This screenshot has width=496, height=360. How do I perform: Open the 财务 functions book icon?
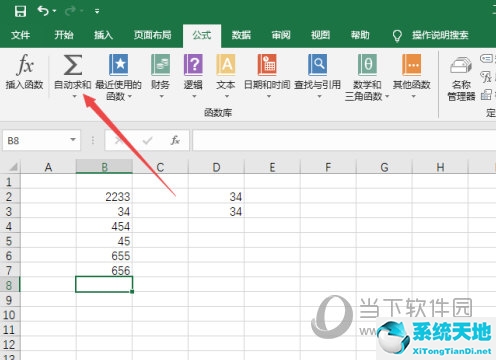click(x=160, y=64)
